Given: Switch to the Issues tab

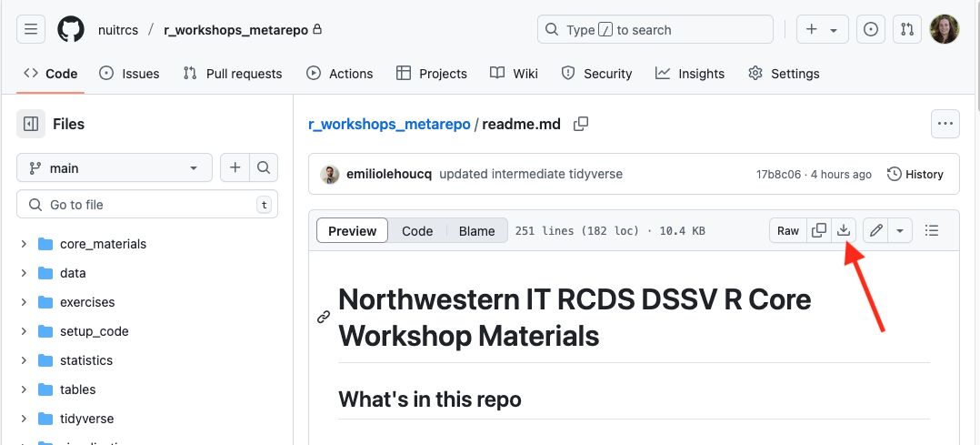Looking at the screenshot, I should [129, 74].
